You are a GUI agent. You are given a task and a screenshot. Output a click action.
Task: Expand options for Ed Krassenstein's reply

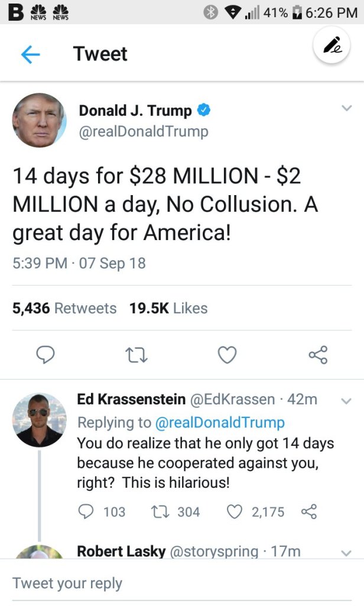[346, 401]
